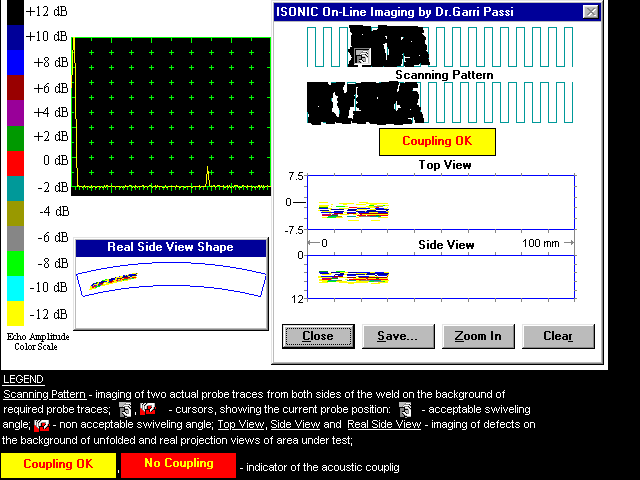Close ISONIC On-Line Imaging window via X

click(x=590, y=12)
